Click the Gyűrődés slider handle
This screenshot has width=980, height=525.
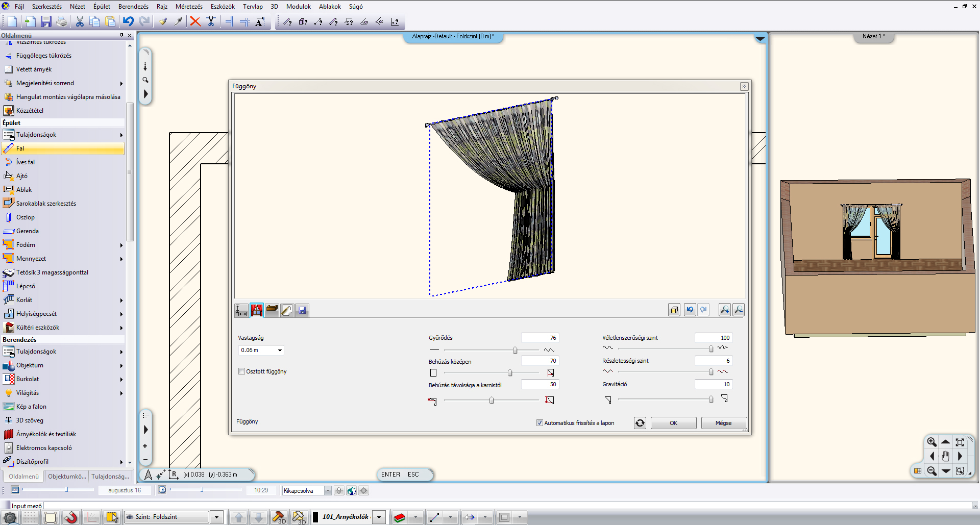coord(515,350)
